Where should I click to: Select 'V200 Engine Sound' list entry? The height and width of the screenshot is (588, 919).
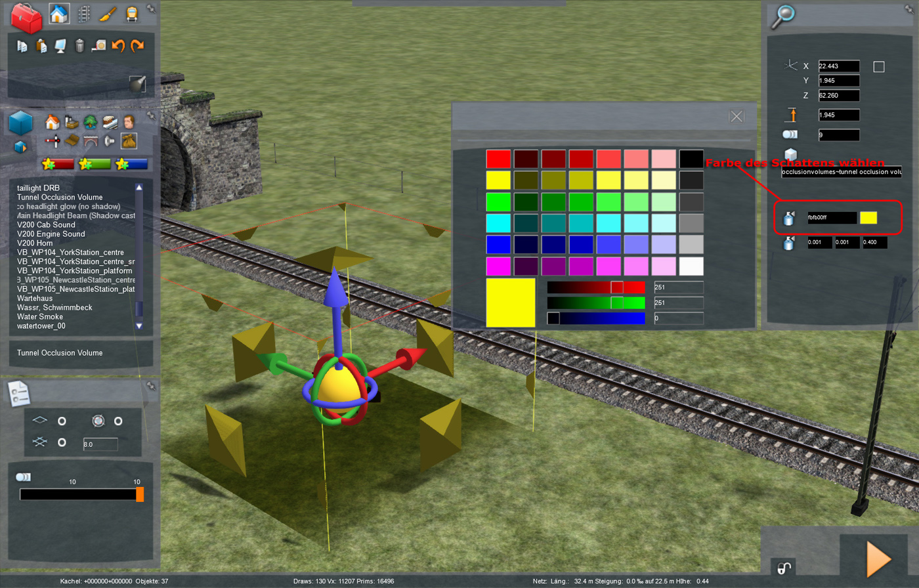point(51,234)
